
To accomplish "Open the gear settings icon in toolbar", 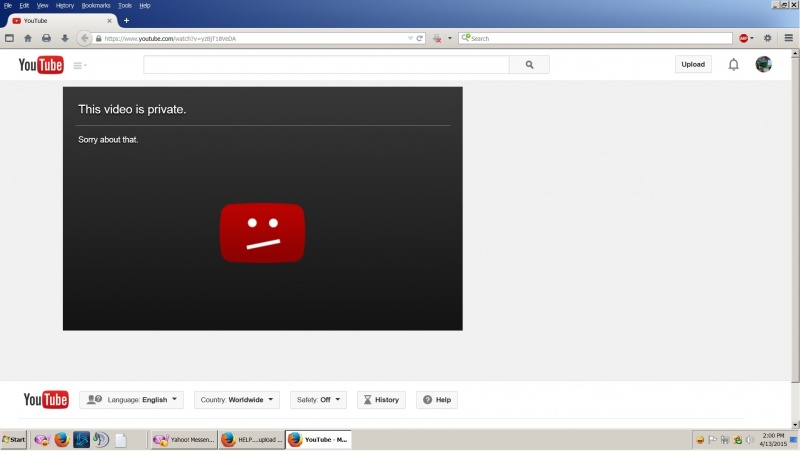I will point(767,38).
